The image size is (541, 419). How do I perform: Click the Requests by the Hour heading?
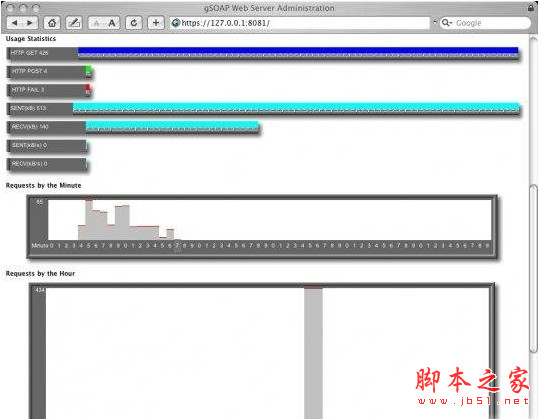40,273
